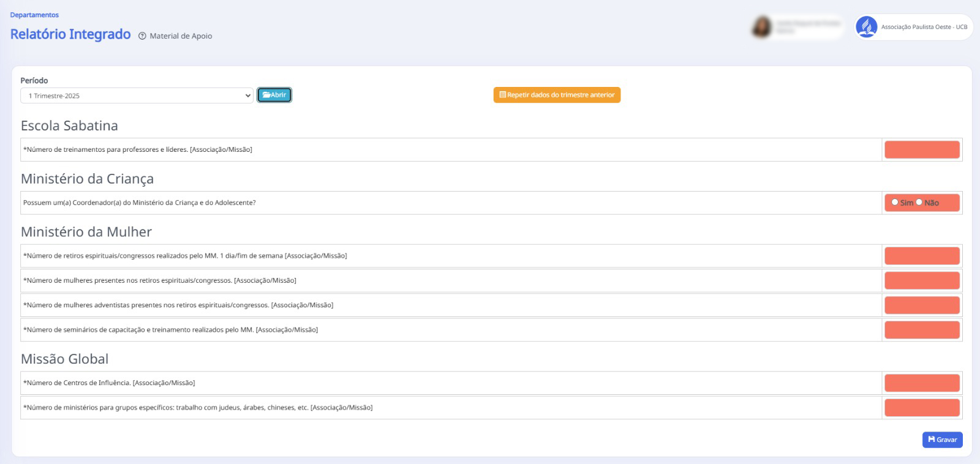This screenshot has width=980, height=464.
Task: Click the Relatório Integrado page title
Action: (x=70, y=34)
